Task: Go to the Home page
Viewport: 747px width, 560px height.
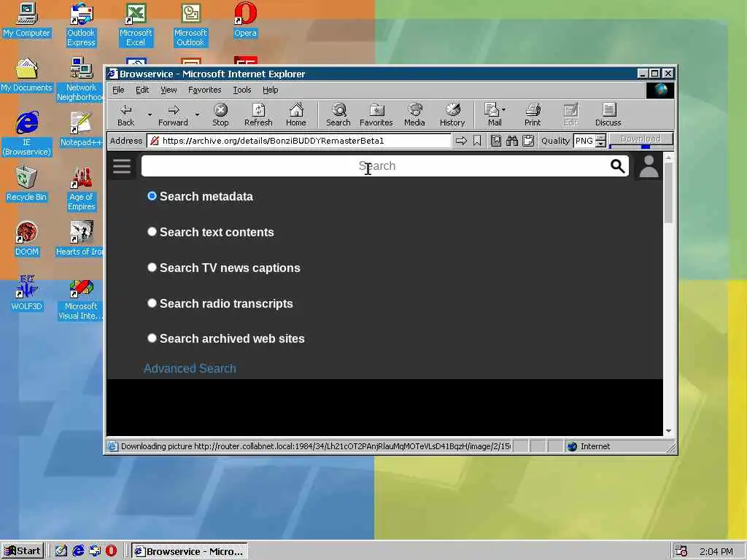Action: (x=296, y=115)
